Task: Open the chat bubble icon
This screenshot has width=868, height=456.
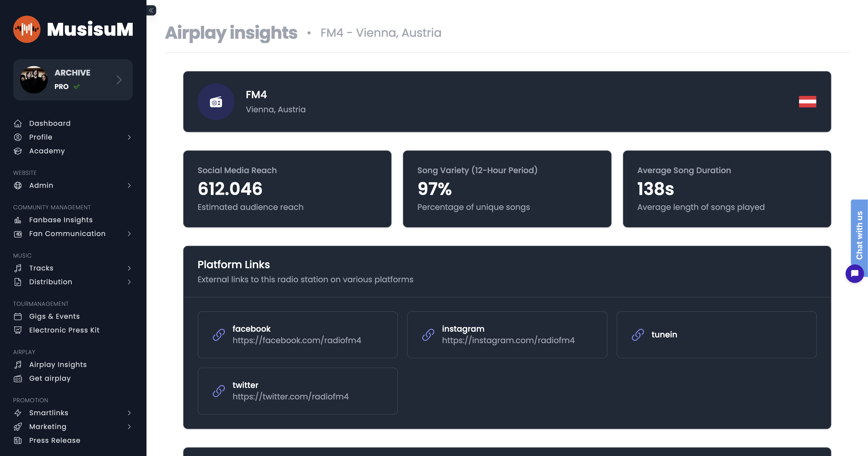Action: (x=854, y=273)
